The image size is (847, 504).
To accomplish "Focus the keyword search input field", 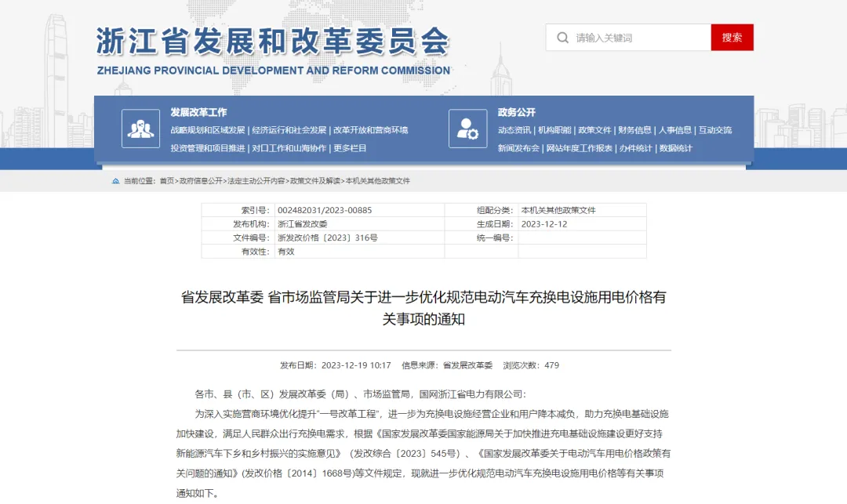I will (x=628, y=38).
